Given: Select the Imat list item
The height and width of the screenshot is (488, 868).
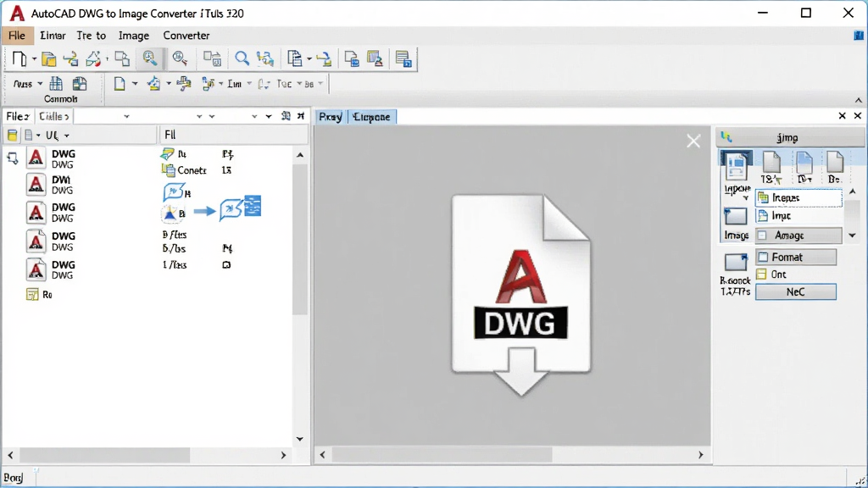Looking at the screenshot, I should point(798,216).
